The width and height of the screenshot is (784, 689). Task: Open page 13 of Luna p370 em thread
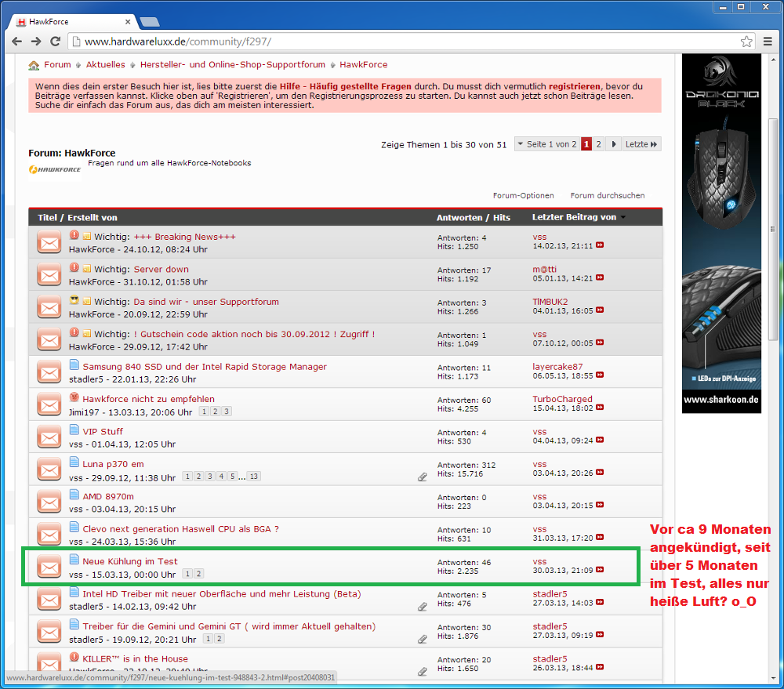click(x=254, y=477)
